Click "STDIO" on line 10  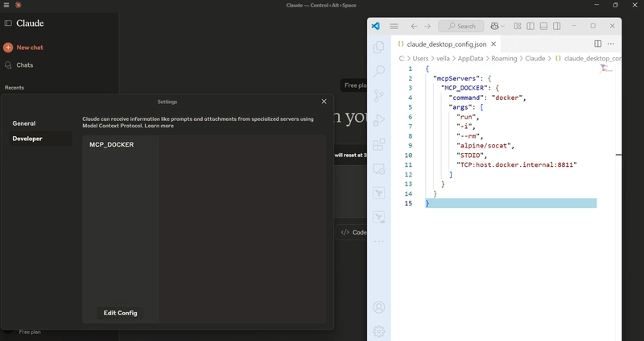(x=470, y=156)
